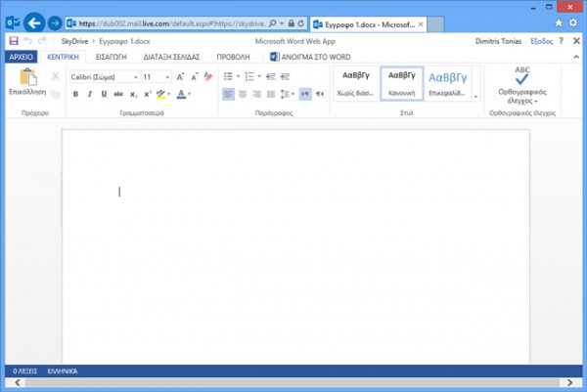Go forward with browser forward arrow
The image size is (587, 392).
pyautogui.click(x=55, y=23)
